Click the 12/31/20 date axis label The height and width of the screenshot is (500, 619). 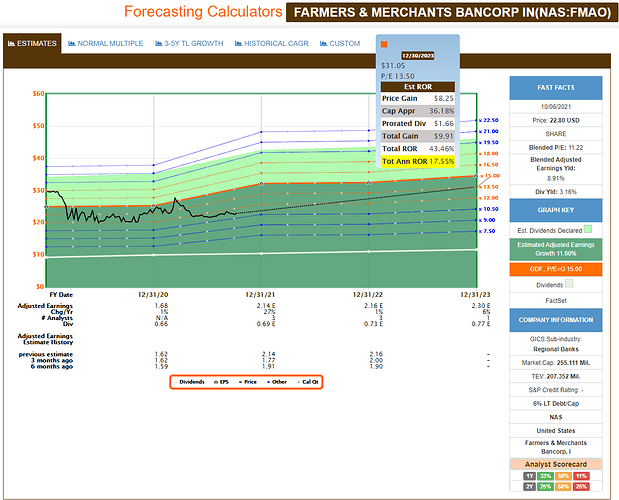click(x=153, y=295)
